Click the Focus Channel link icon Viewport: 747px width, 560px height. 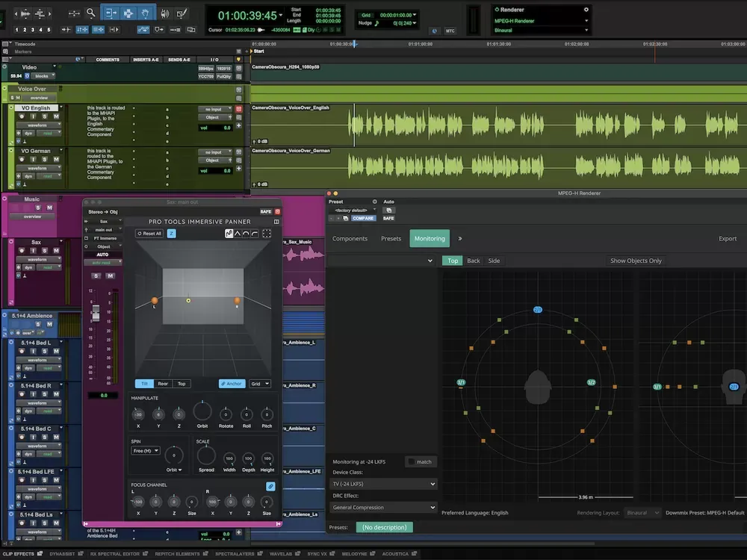pos(270,486)
